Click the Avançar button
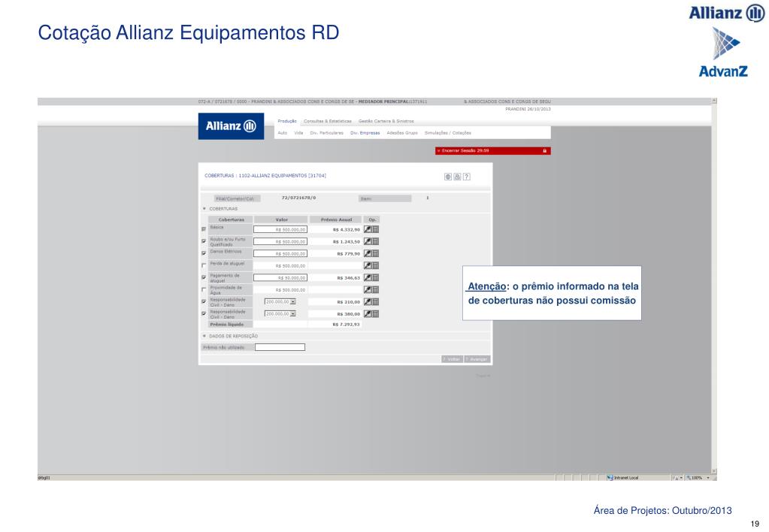 477,359
